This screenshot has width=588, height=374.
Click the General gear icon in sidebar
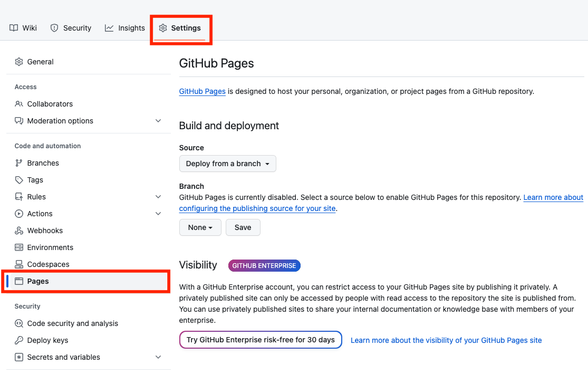point(19,62)
